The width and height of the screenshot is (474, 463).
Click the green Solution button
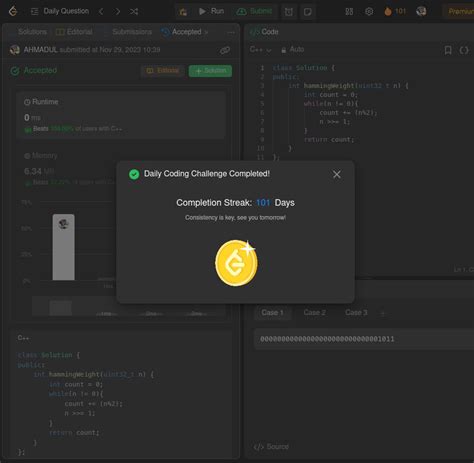click(210, 71)
